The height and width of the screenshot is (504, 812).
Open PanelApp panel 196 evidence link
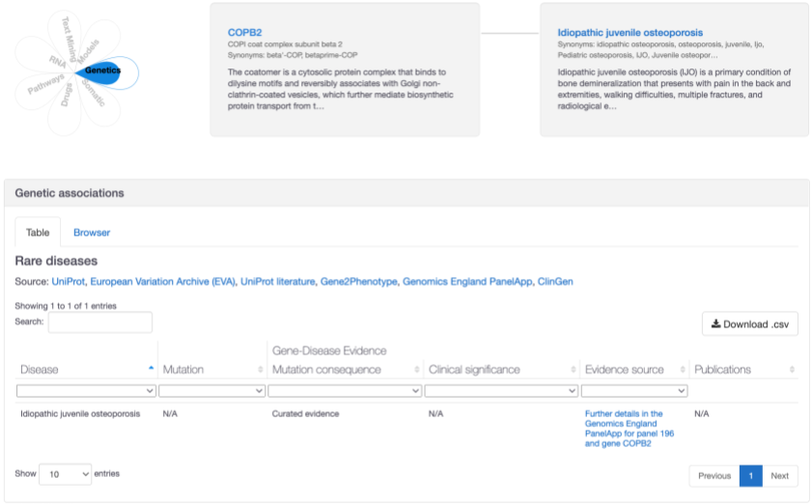630,429
